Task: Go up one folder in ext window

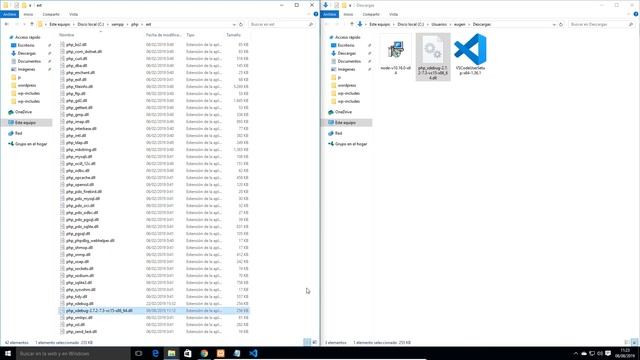Action: click(32, 24)
